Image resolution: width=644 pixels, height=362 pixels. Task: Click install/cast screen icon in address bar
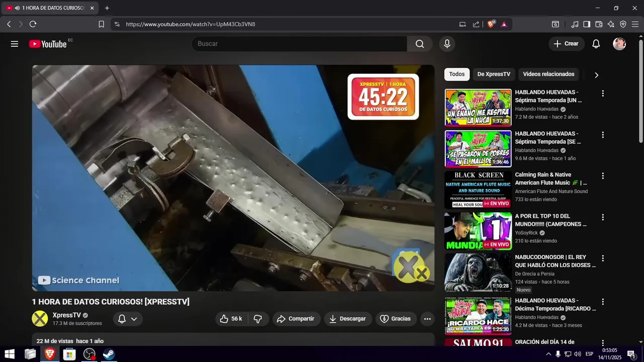[x=462, y=24]
